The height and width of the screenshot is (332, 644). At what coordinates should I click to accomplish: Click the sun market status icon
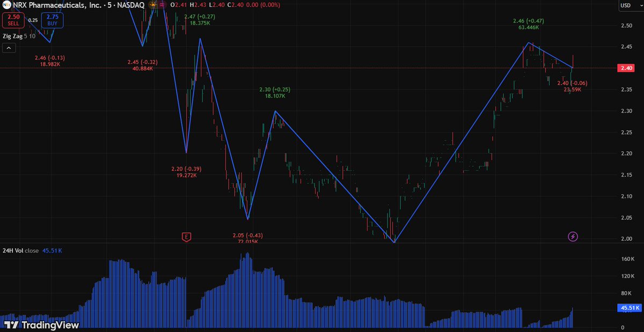[x=153, y=5]
